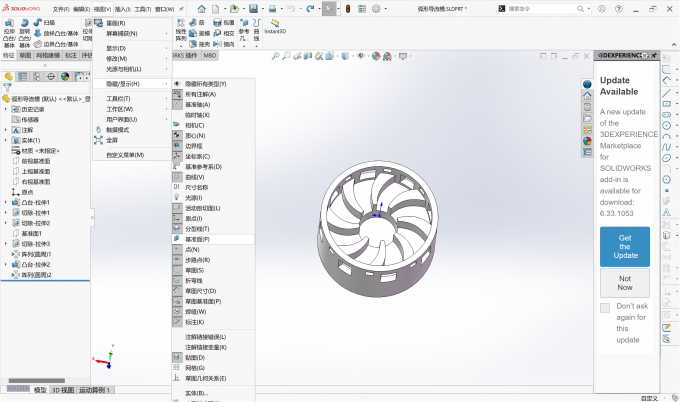Click the search command input field
This screenshot has height=402, width=680.
tap(542, 9)
